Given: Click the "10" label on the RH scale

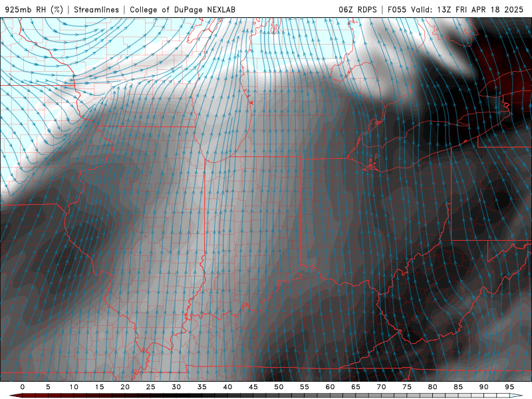Looking at the screenshot, I should 74,387.
